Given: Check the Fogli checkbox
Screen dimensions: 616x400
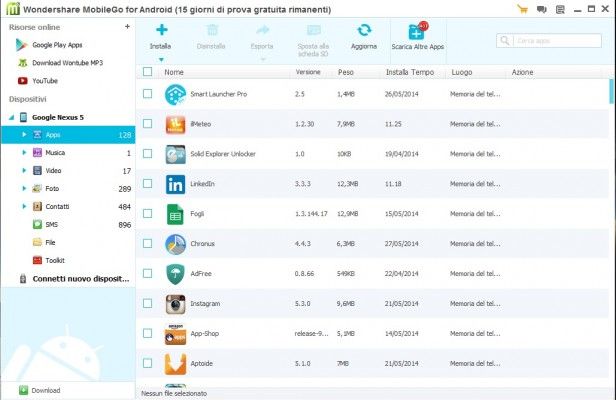Looking at the screenshot, I should click(147, 213).
